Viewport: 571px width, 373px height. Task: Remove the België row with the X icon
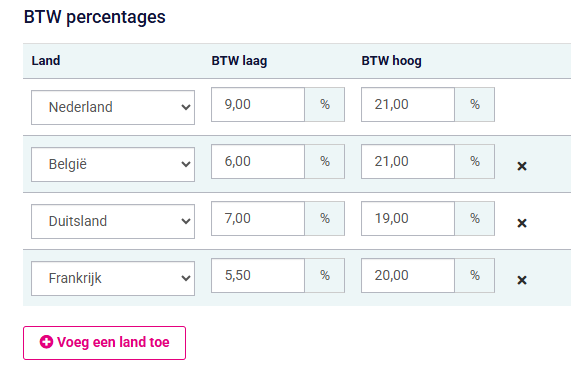522,166
